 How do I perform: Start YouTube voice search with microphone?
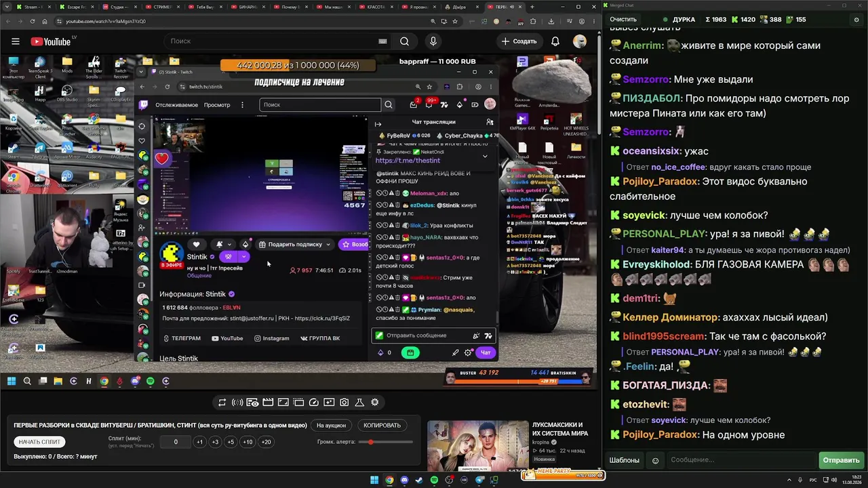coord(433,41)
